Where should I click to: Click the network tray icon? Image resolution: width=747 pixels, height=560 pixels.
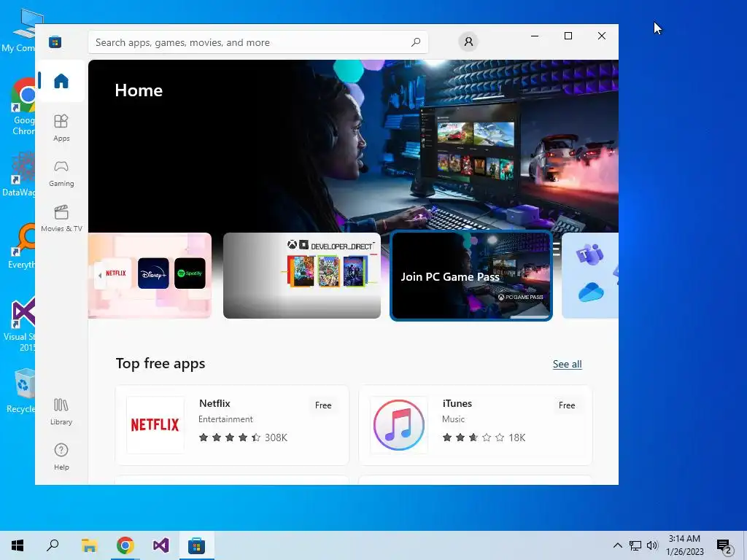[635, 545]
